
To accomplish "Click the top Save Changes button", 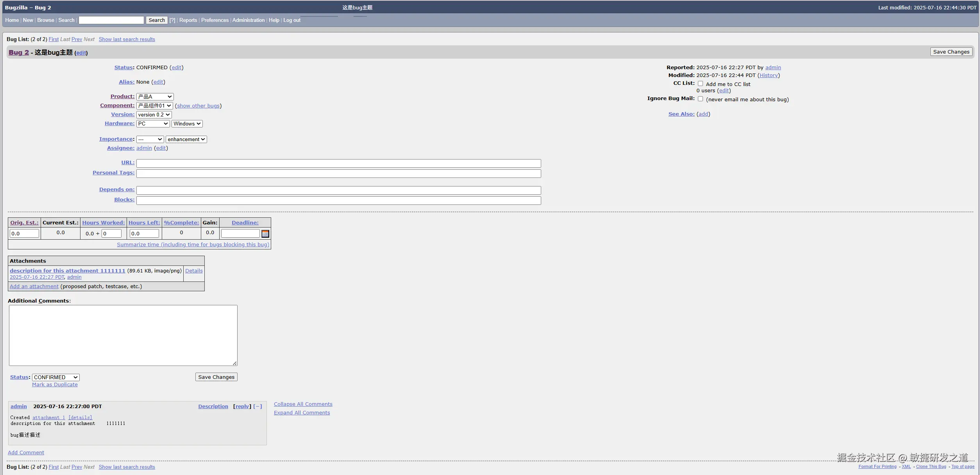I will (951, 52).
